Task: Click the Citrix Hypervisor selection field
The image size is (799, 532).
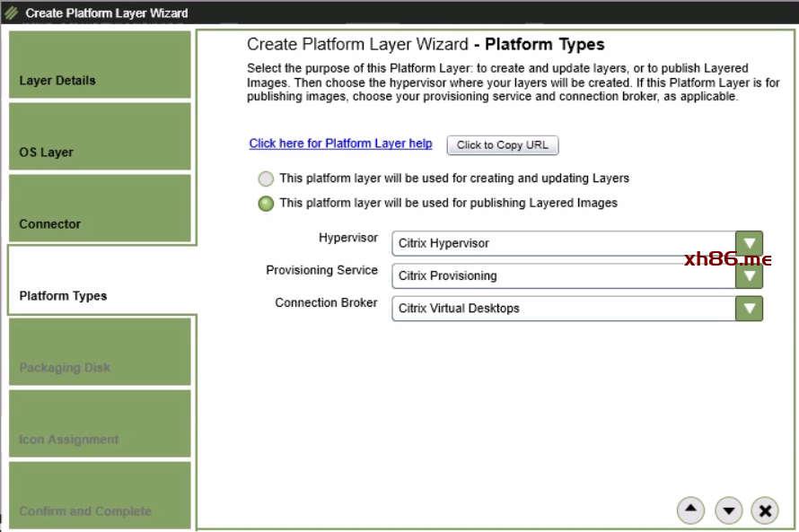Action: pyautogui.click(x=563, y=243)
